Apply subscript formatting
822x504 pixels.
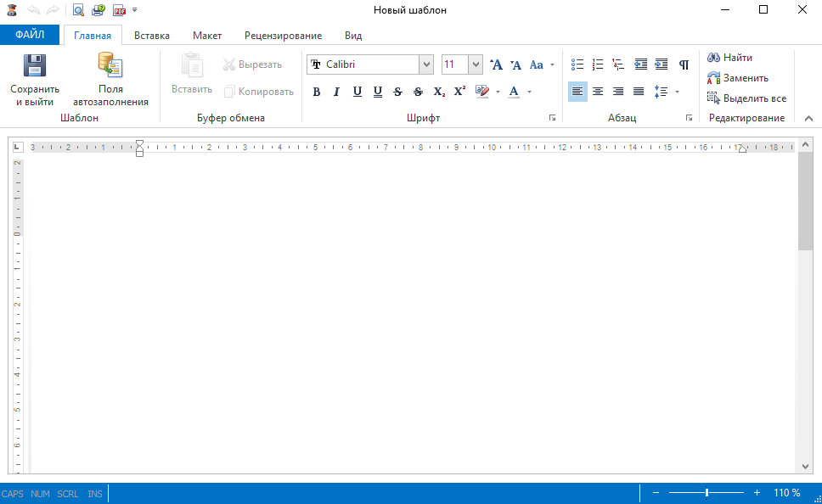coord(439,92)
